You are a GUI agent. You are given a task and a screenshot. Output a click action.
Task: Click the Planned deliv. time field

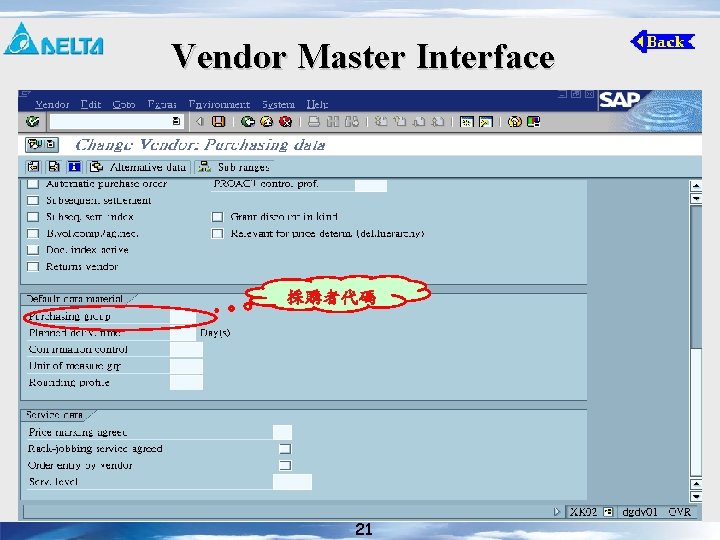(183, 333)
